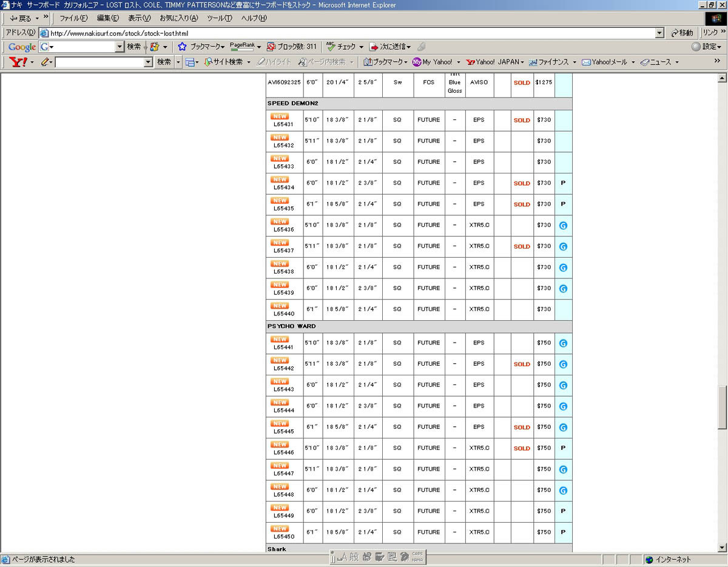Open the お気に入り(A) menu
This screenshot has width=728, height=567.
tap(178, 18)
